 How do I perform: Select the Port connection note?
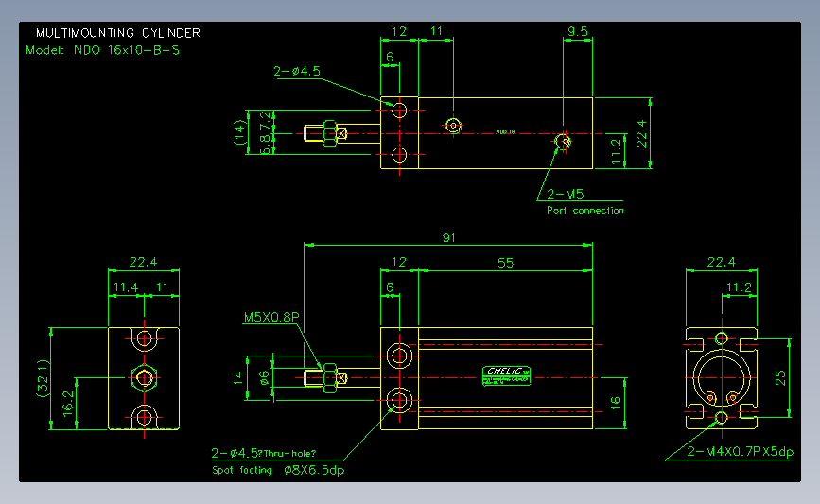pos(585,210)
